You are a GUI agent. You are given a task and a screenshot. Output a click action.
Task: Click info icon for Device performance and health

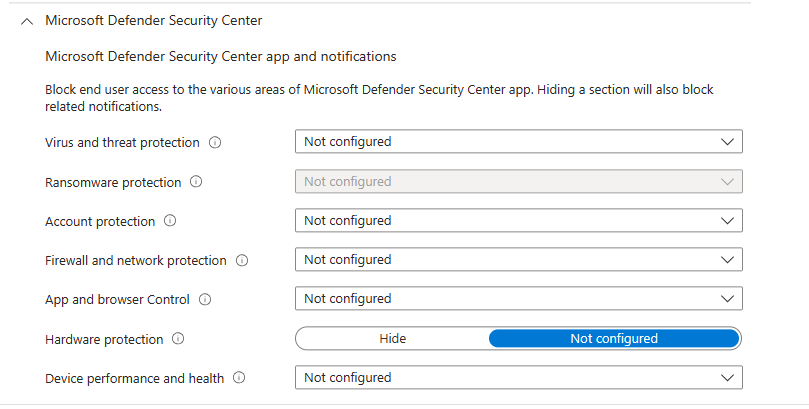pyautogui.click(x=239, y=378)
